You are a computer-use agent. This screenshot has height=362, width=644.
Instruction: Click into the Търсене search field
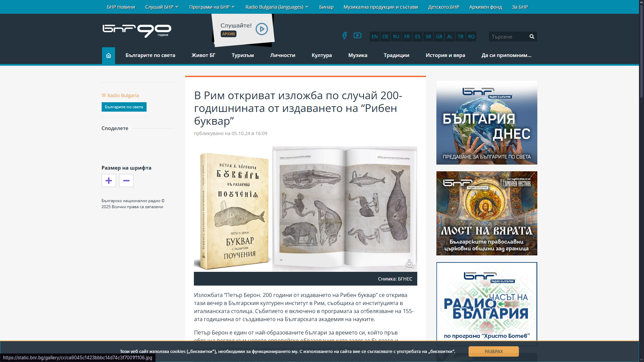pyautogui.click(x=508, y=37)
